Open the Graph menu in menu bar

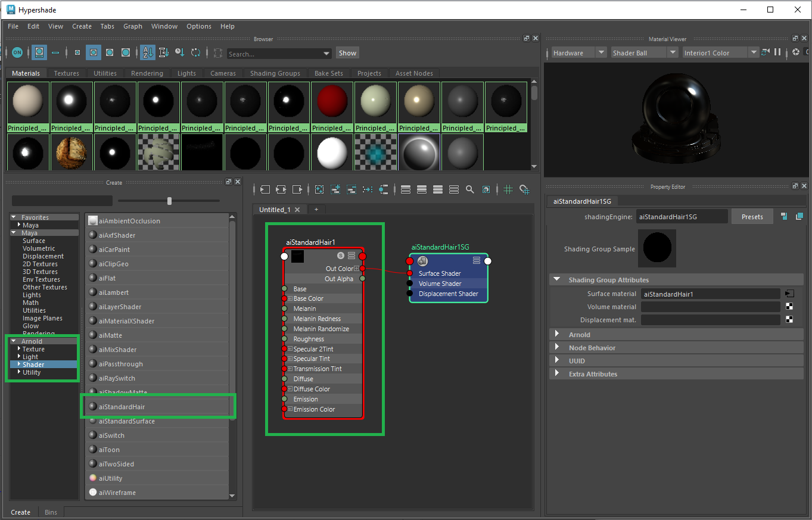click(x=132, y=26)
